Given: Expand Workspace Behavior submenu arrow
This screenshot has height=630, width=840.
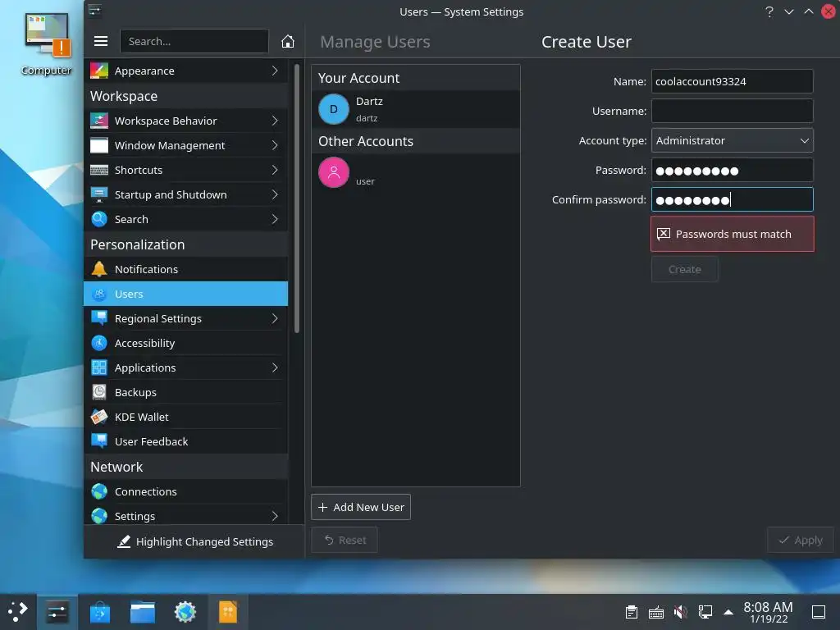Looking at the screenshot, I should 275,121.
